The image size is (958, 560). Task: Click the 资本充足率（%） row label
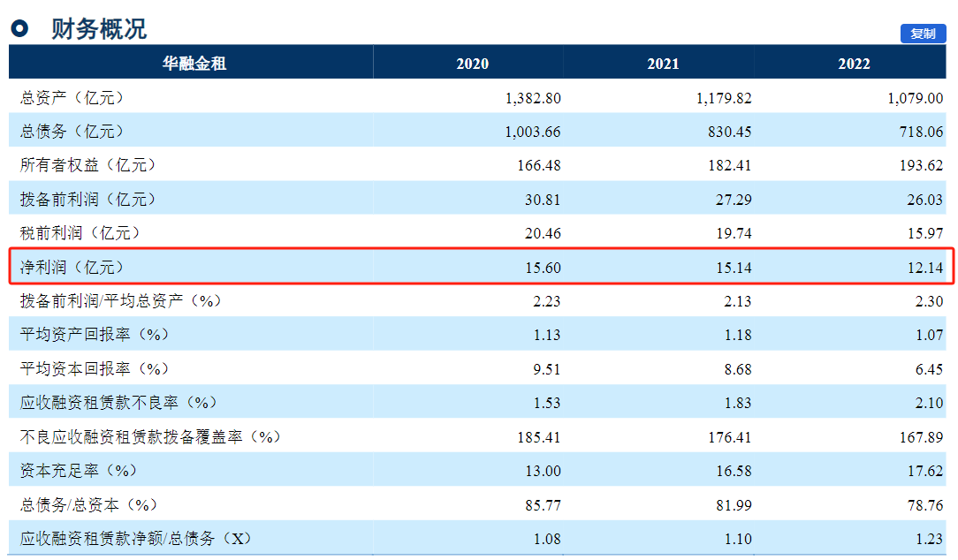(x=79, y=470)
